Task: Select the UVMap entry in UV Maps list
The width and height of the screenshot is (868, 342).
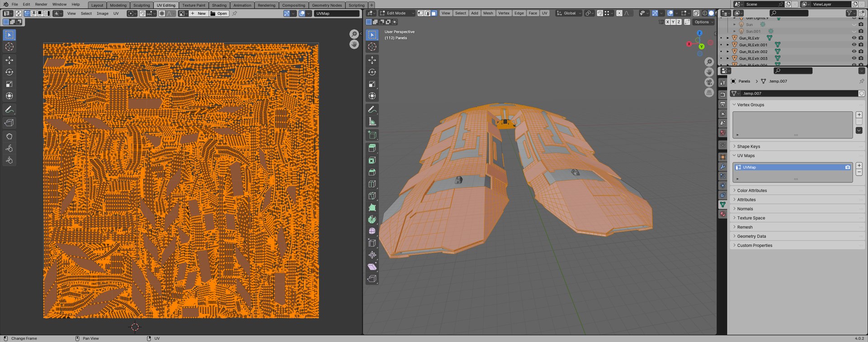Action: 793,167
